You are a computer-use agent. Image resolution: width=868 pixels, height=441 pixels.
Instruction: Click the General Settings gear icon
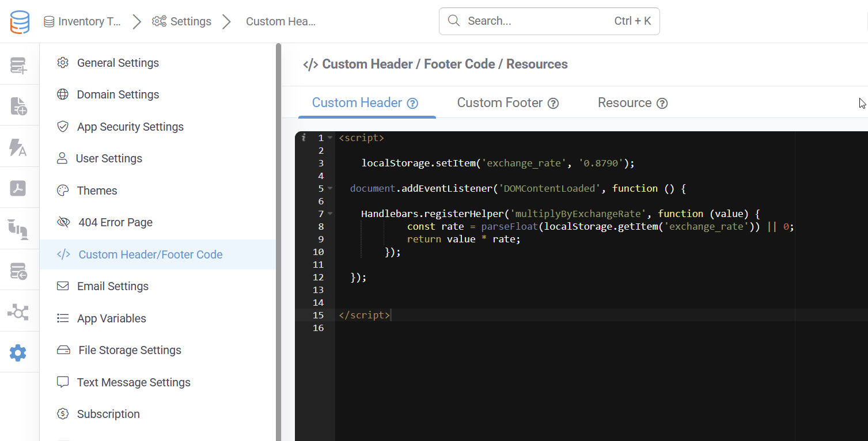tap(63, 63)
